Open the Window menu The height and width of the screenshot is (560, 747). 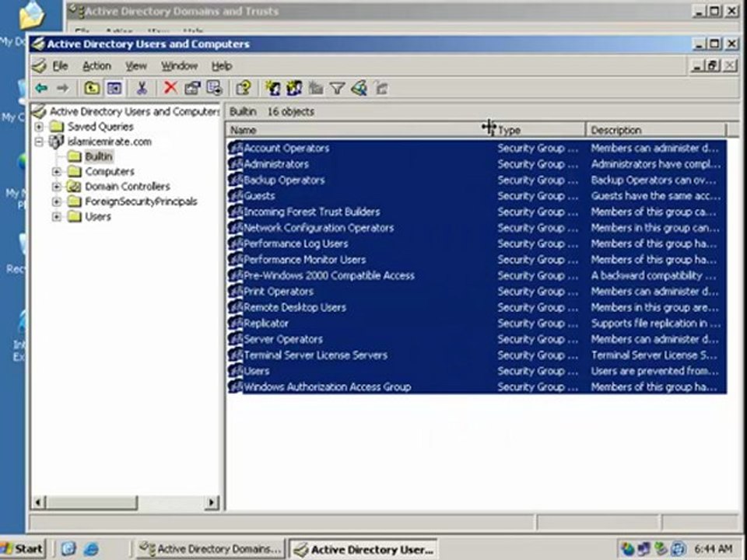(179, 66)
